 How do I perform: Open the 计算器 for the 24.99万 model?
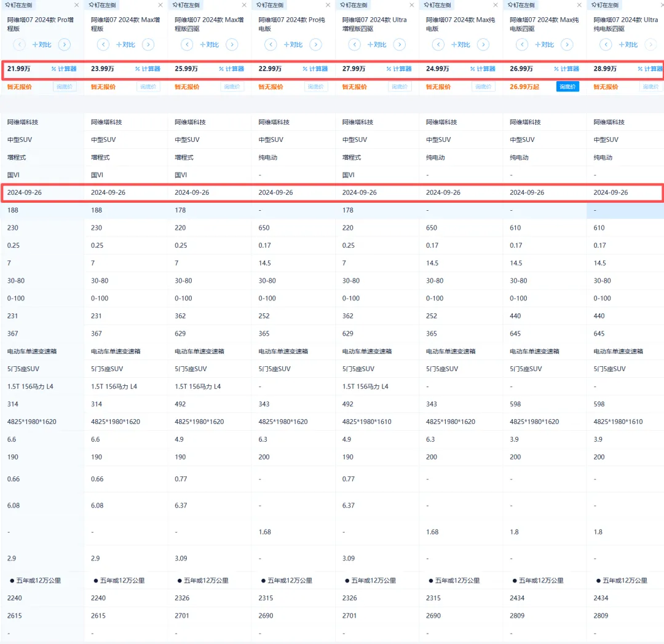click(483, 69)
